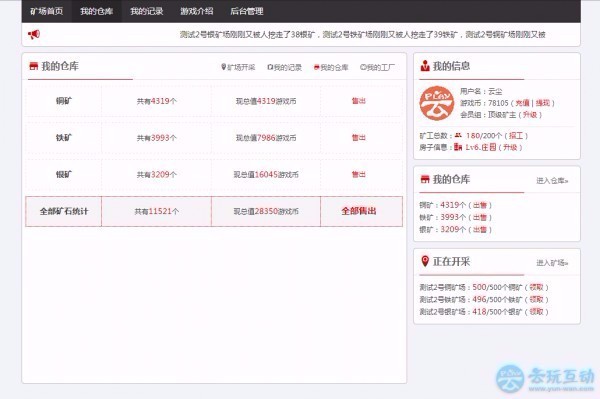
Task: Click 升级 beside 顶级矿主 member group
Action: coord(530,115)
